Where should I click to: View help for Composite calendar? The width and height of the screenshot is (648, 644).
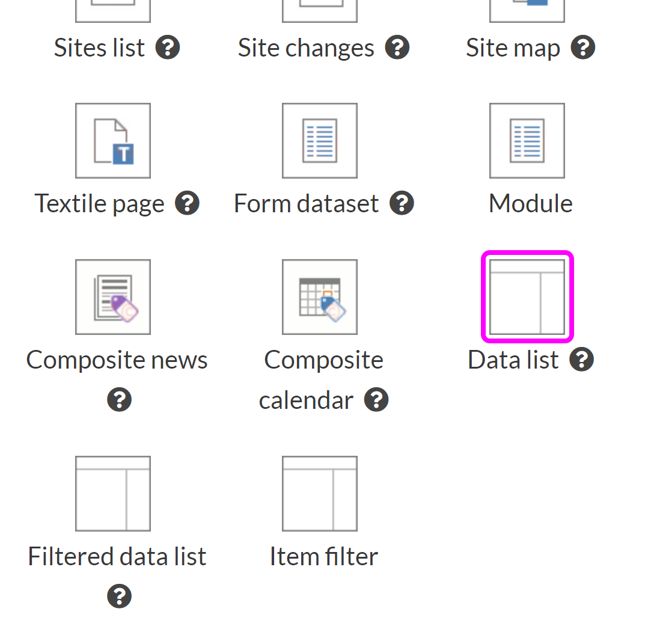coord(376,400)
